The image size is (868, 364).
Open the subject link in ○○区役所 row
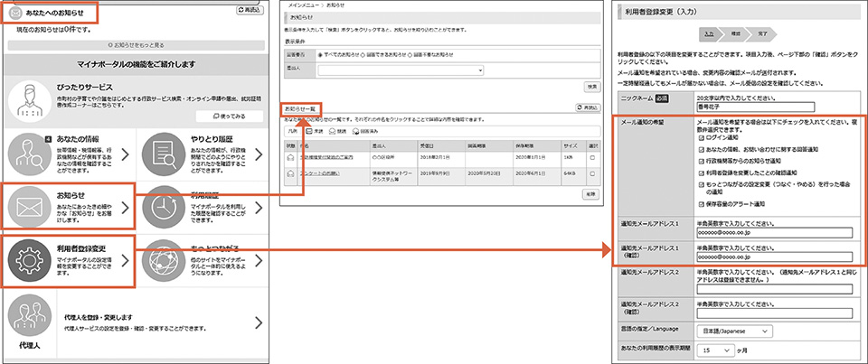(x=328, y=157)
